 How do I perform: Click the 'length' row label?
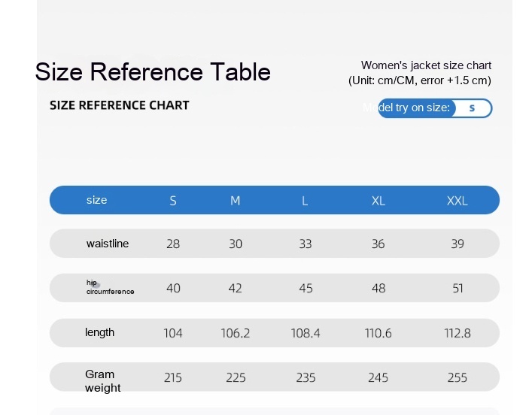(x=100, y=332)
